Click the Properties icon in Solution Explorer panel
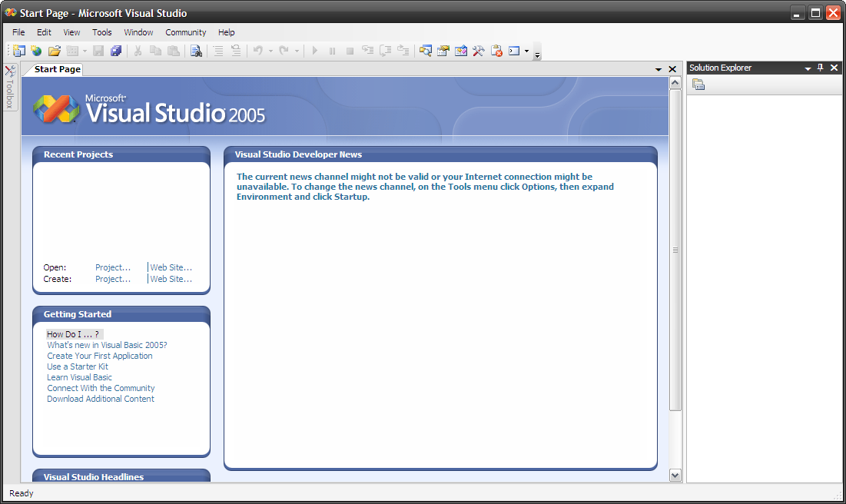Screen dimensions: 846x504 [698, 85]
